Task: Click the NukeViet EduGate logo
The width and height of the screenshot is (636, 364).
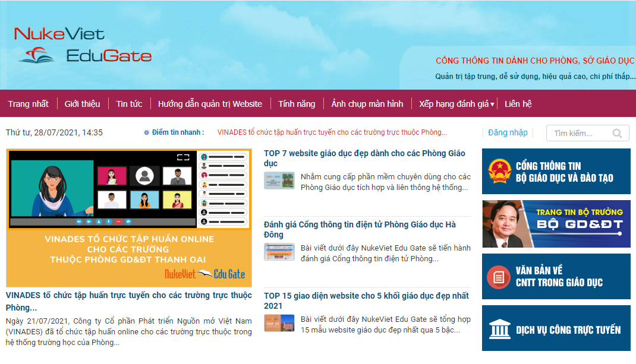Action: coord(83,45)
